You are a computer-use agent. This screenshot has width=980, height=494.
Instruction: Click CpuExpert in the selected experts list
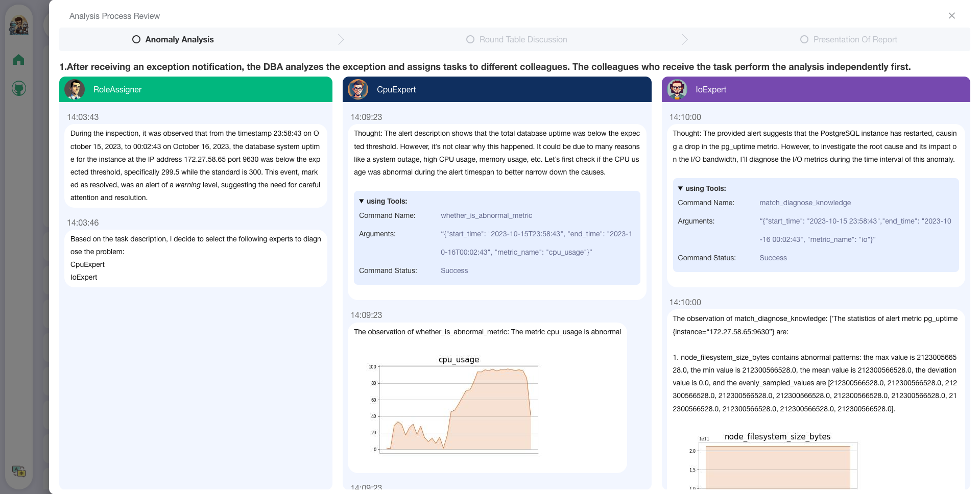click(x=87, y=264)
